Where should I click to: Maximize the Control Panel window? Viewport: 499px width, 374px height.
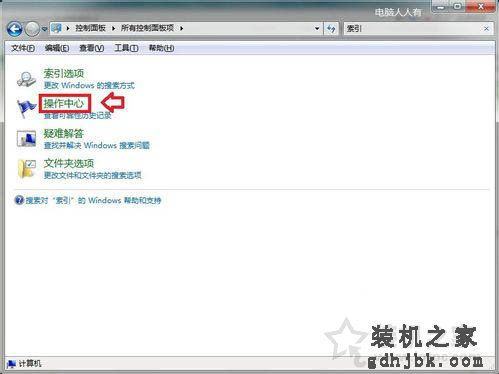457,6
